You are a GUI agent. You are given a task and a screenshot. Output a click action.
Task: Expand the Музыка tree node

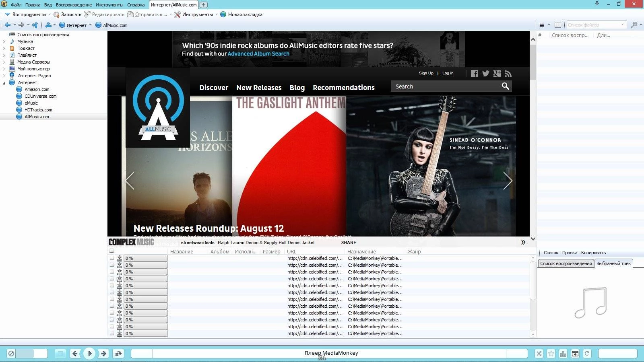(4, 41)
